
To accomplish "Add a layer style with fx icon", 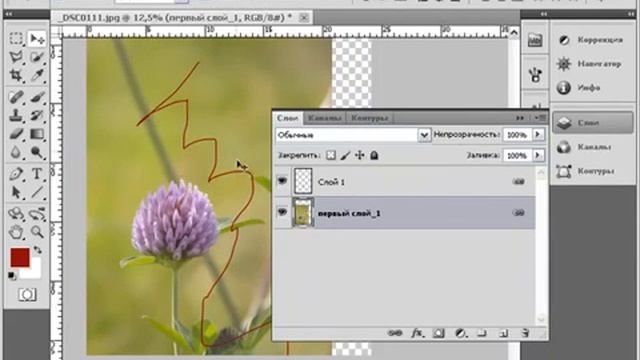I will pyautogui.click(x=417, y=333).
